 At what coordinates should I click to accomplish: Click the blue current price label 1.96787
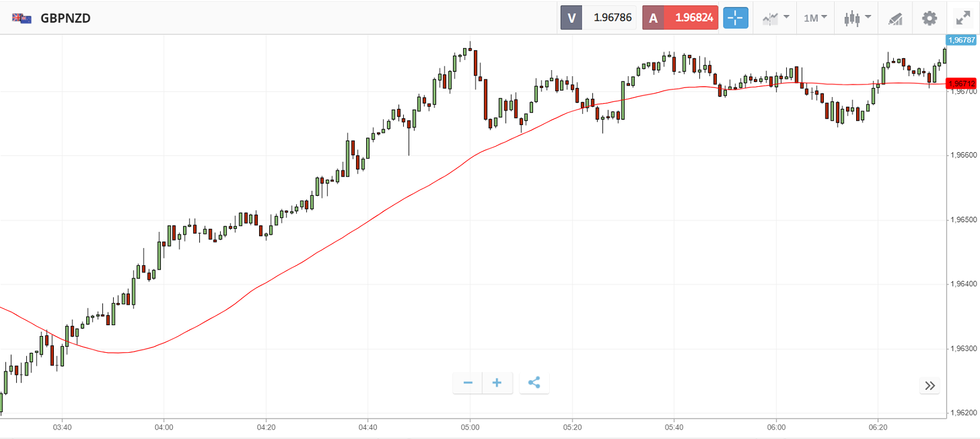point(961,40)
